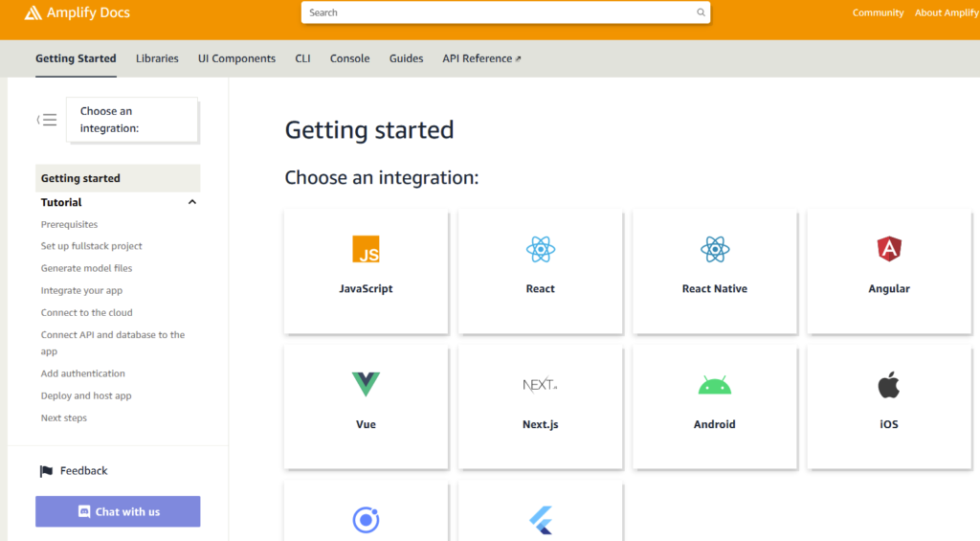
Task: Open the Console tab
Action: 350,58
